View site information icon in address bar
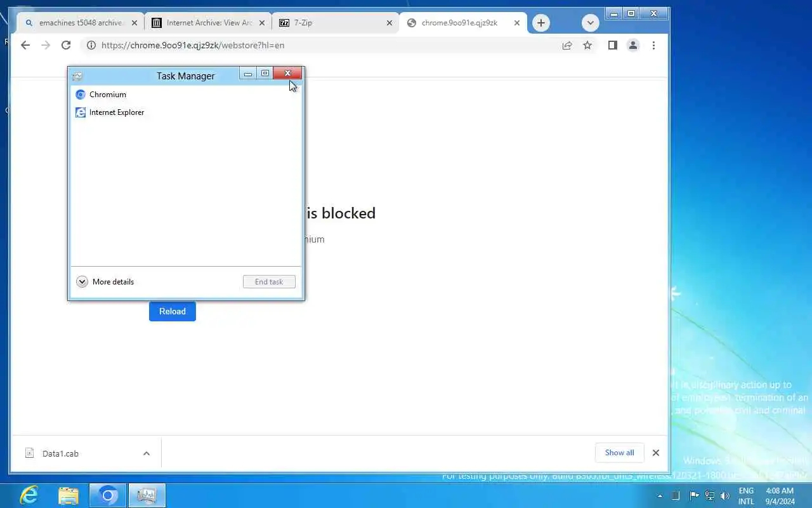 [91, 45]
